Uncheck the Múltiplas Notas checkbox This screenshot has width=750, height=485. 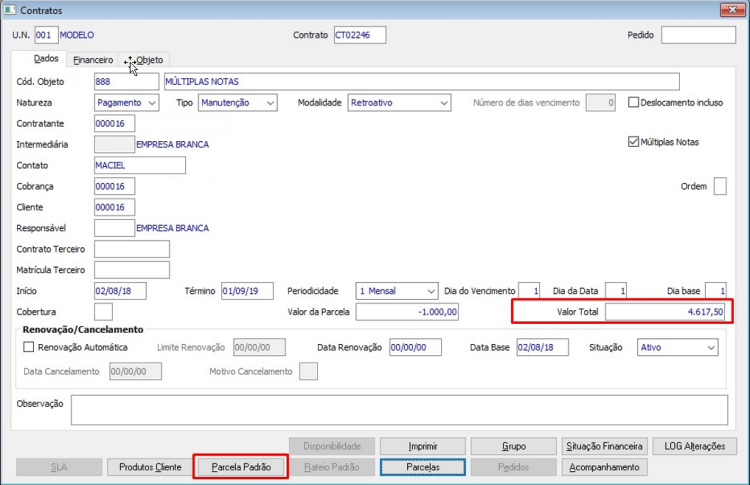click(x=633, y=142)
